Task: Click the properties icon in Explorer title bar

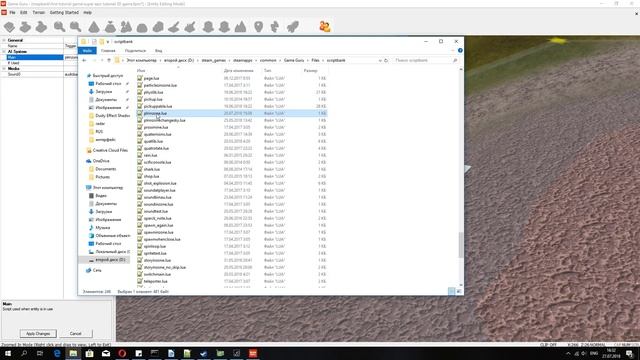Action: 94,42
